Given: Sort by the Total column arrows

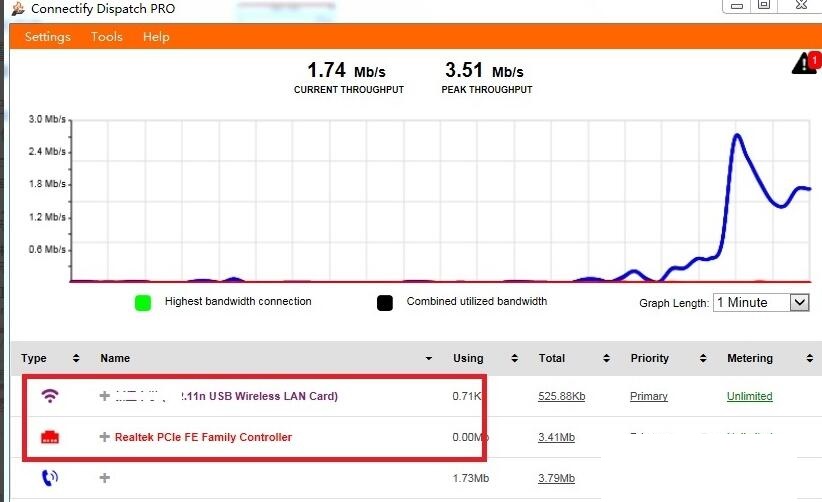Looking at the screenshot, I should (607, 358).
